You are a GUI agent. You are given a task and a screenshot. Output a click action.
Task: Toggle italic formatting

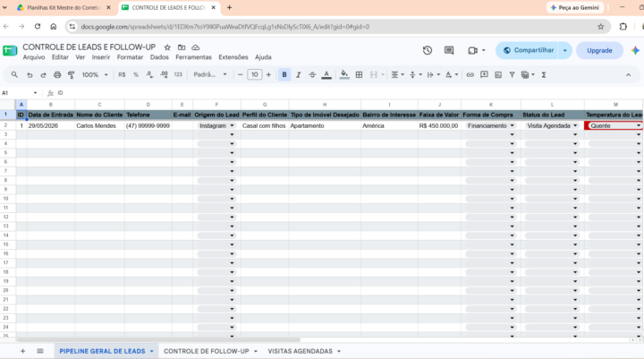coord(299,75)
